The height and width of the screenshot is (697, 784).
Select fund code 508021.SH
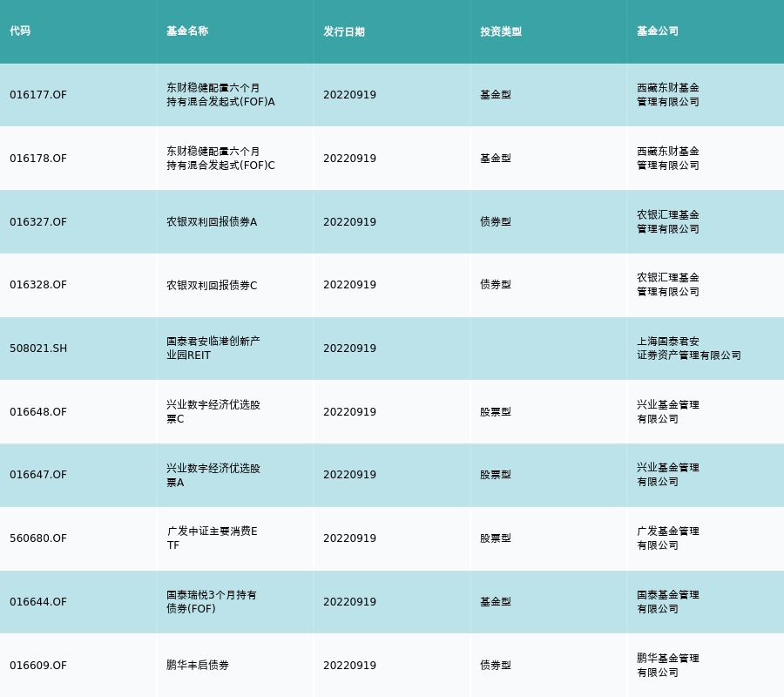pyautogui.click(x=38, y=348)
